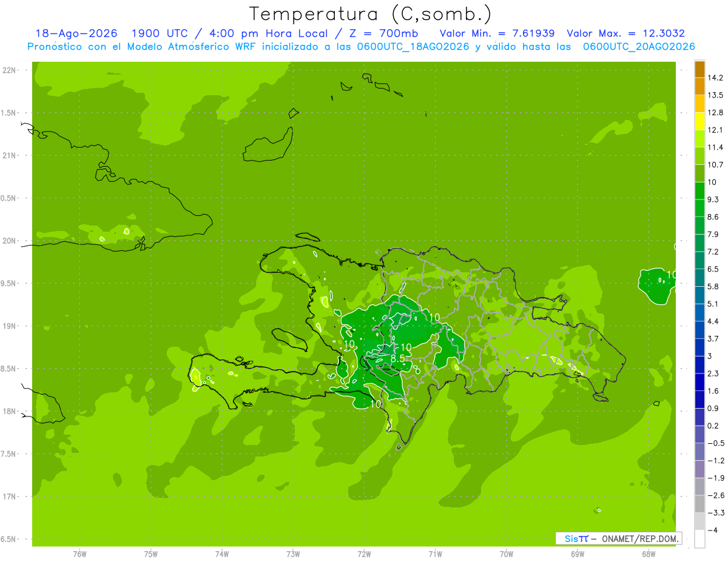Click the '72W' longitude label
Screen dimensions: 728x562
coord(364,554)
